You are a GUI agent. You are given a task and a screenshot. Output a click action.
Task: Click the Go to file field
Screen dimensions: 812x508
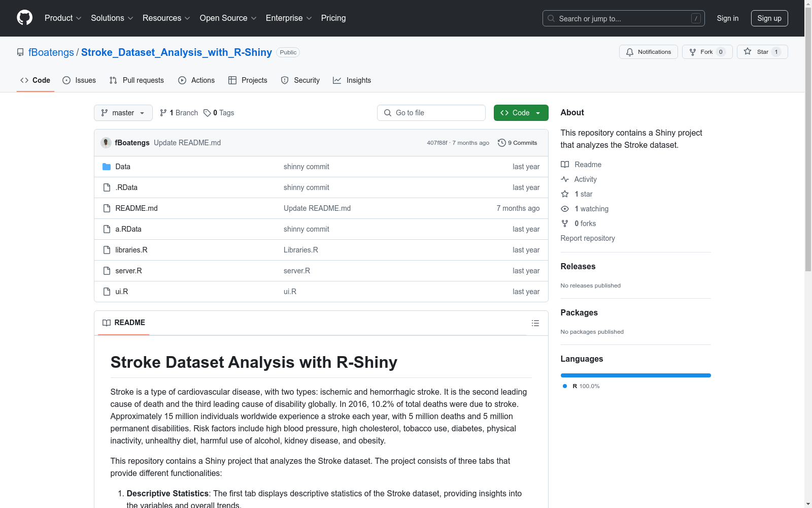point(431,113)
